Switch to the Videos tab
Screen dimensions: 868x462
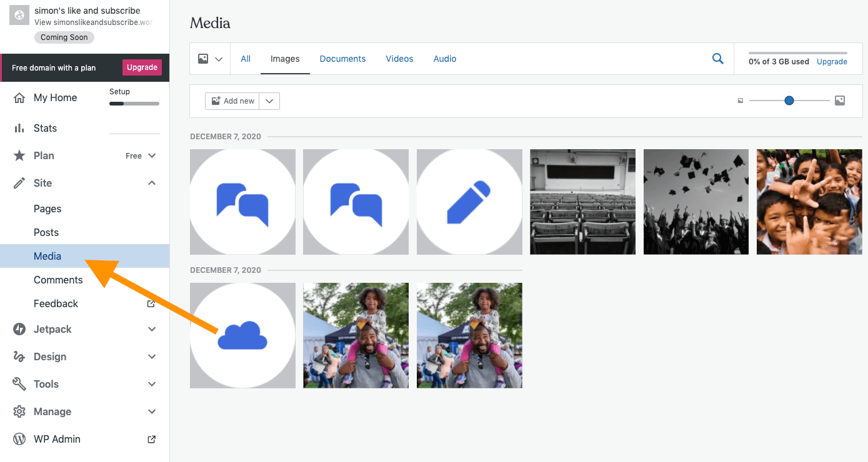(399, 59)
